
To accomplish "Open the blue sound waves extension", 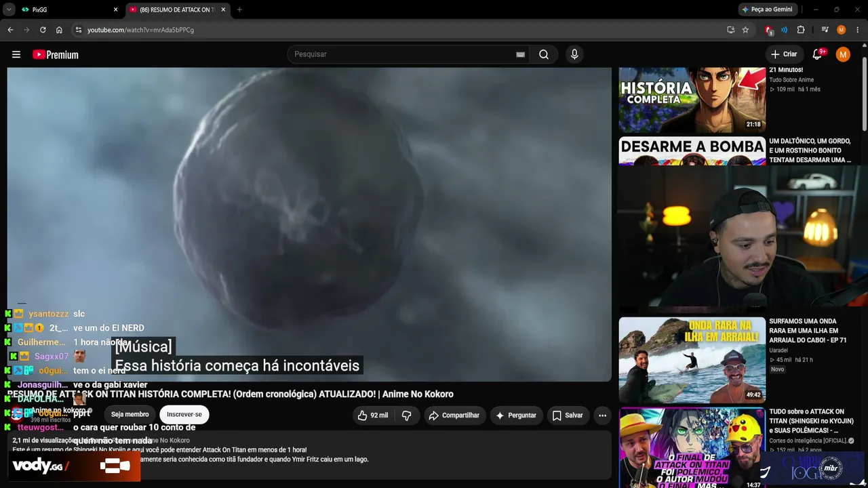I will [x=785, y=30].
